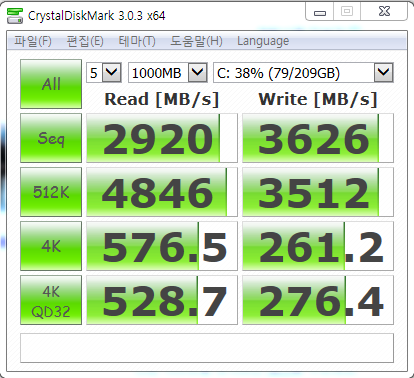
Task: Start the 4K benchmark
Action: click(51, 246)
